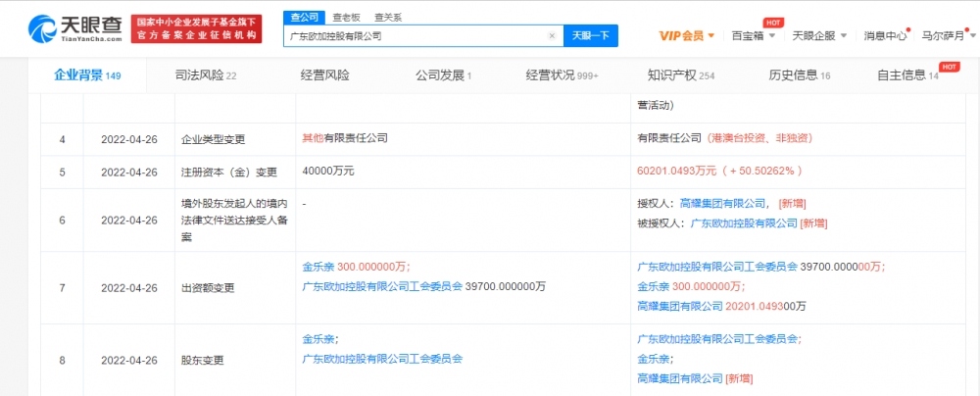The height and width of the screenshot is (396, 980).
Task: Click the Tianyancha logo
Action: point(75,28)
